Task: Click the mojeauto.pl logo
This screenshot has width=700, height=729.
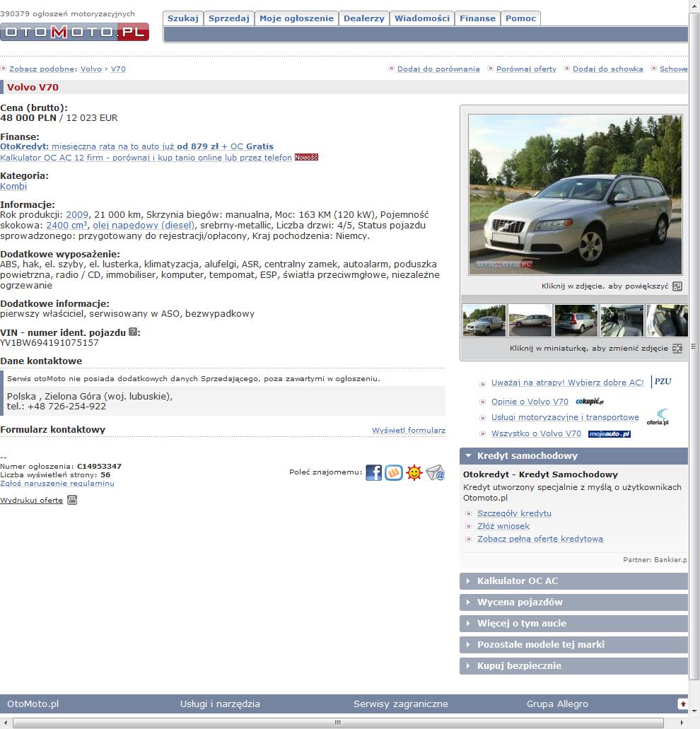Action: (x=609, y=433)
